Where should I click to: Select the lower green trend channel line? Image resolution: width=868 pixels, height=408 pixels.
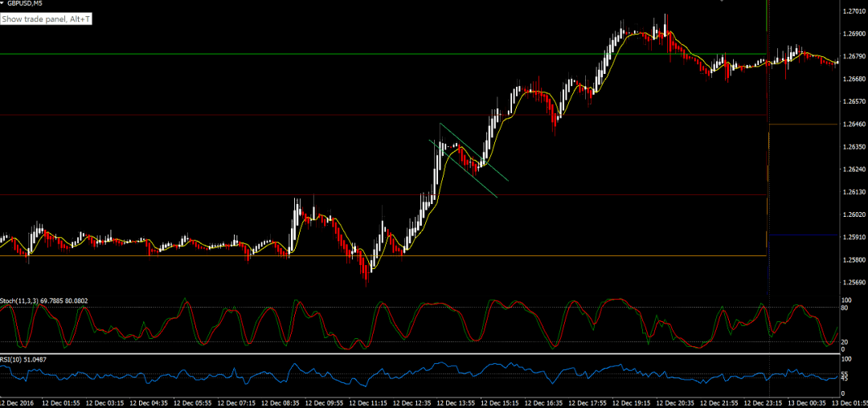[463, 168]
